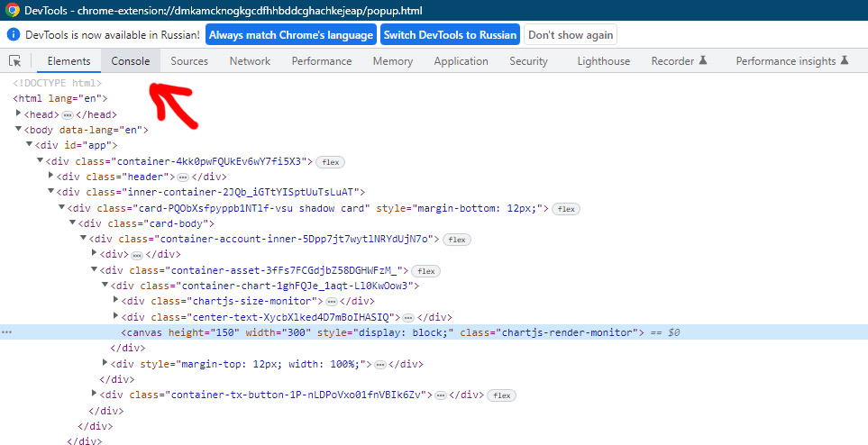Toggle flex badge on container-account-inner div
The height and width of the screenshot is (445, 868).
click(x=457, y=240)
